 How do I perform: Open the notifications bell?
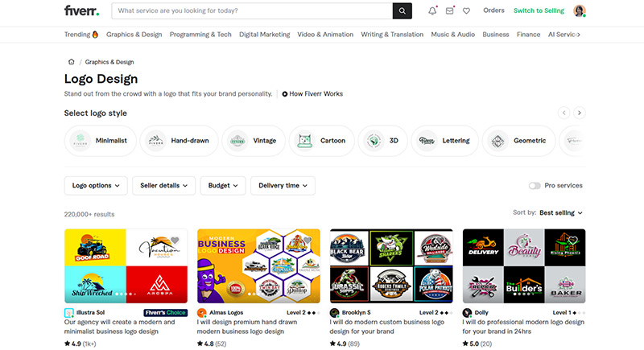click(432, 11)
